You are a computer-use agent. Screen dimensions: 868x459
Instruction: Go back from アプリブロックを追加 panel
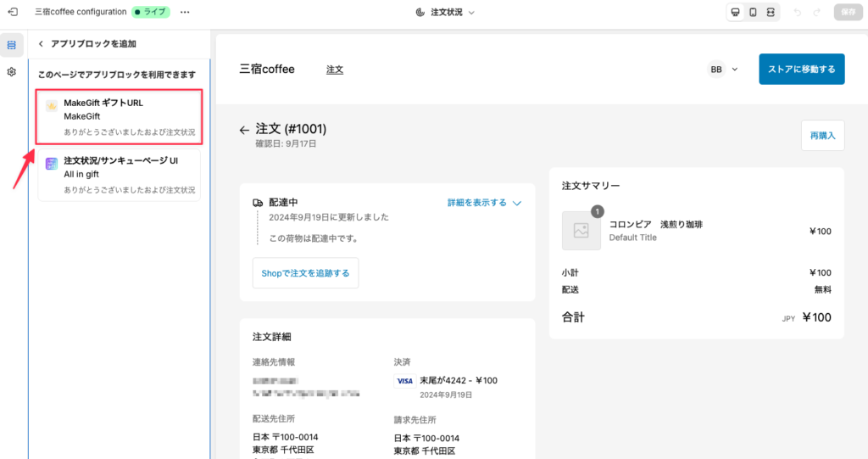pyautogui.click(x=41, y=44)
